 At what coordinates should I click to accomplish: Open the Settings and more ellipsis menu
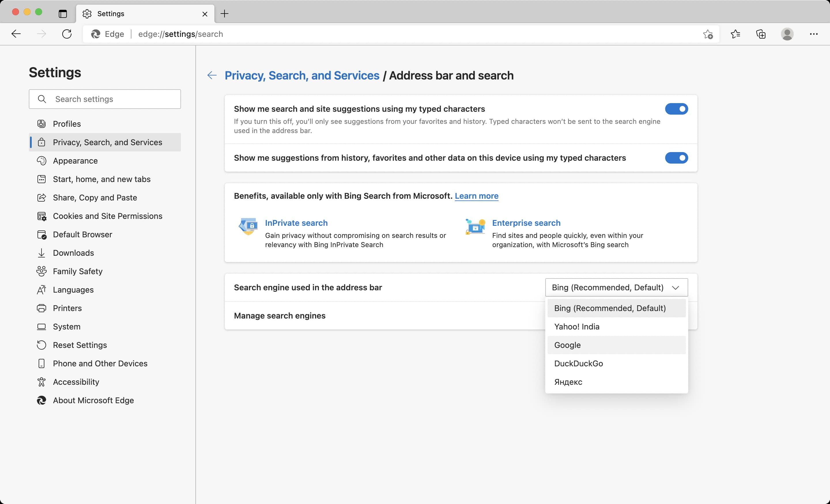tap(814, 34)
